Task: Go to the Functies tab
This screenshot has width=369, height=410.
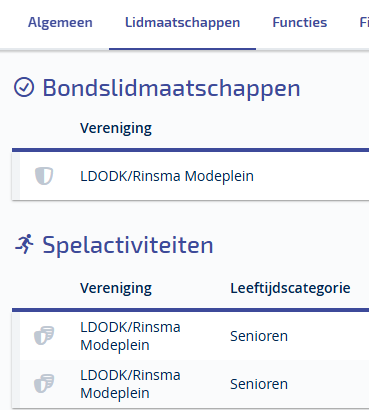Action: point(300,22)
